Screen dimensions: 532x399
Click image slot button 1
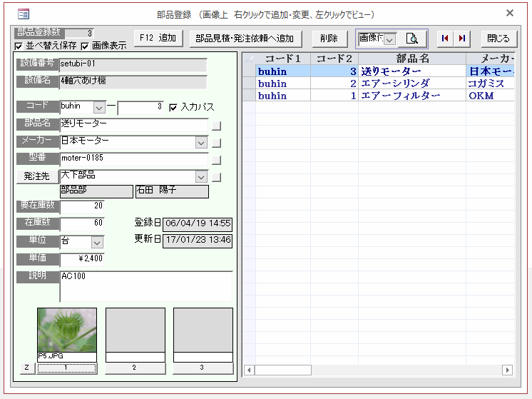tap(66, 368)
